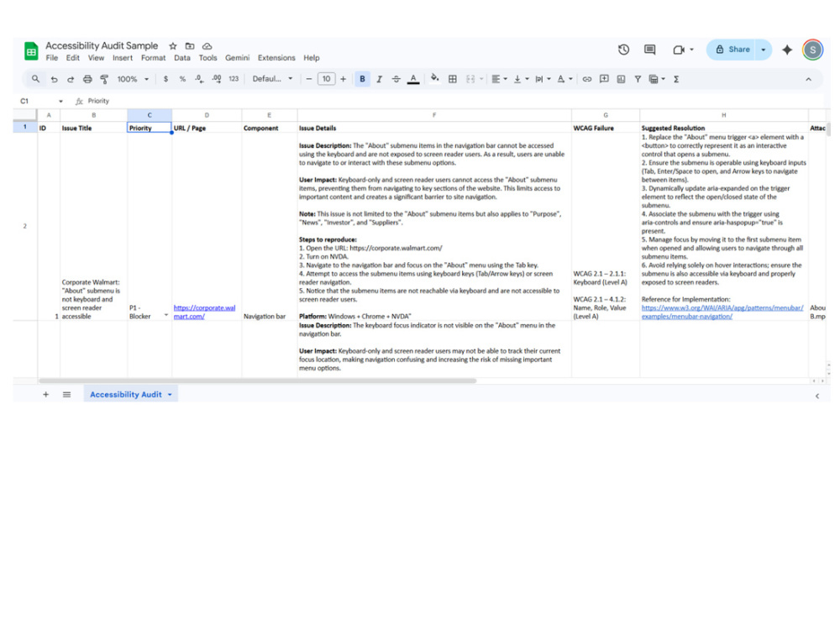Open text rotation dropdown
This screenshot has height=630, width=840.
pos(564,79)
